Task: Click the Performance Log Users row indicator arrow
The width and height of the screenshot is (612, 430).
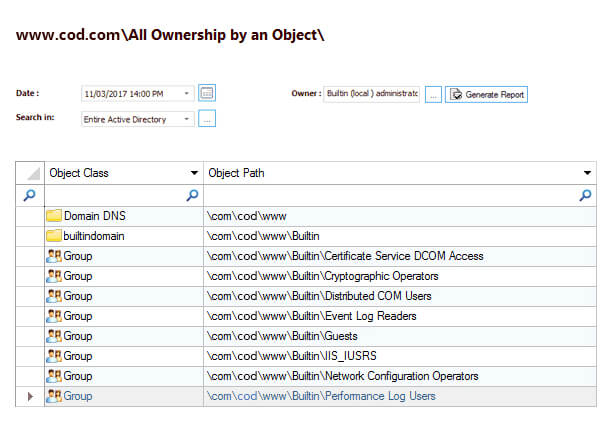Action: point(30,396)
